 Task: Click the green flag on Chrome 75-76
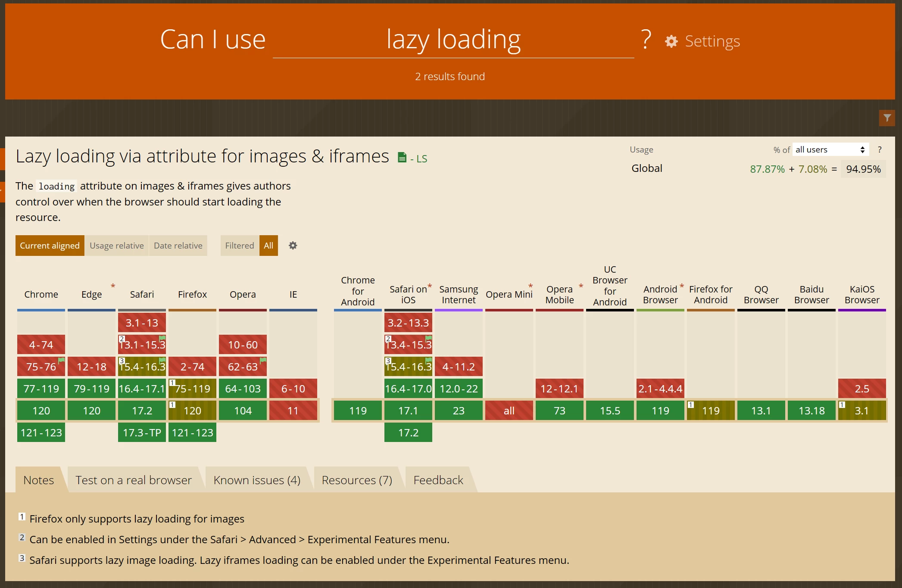pyautogui.click(x=62, y=360)
